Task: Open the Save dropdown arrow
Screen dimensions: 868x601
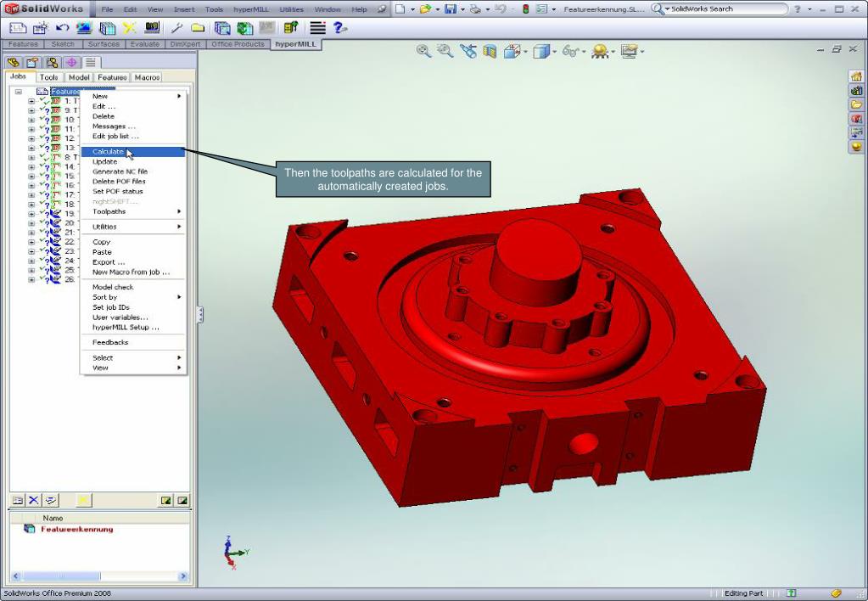Action: (462, 9)
